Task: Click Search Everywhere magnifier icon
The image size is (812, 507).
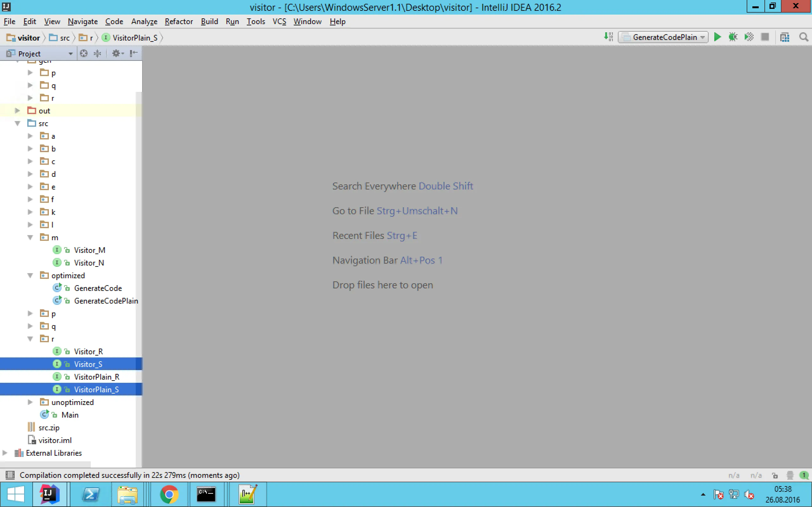Action: tap(803, 37)
